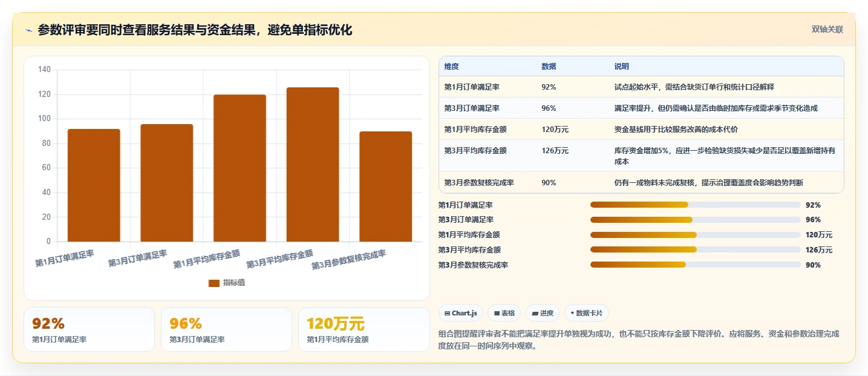Viewport: 868px width, 376px height.
Task: Click description starting 资金基线用于比较
Action: pyautogui.click(x=676, y=130)
